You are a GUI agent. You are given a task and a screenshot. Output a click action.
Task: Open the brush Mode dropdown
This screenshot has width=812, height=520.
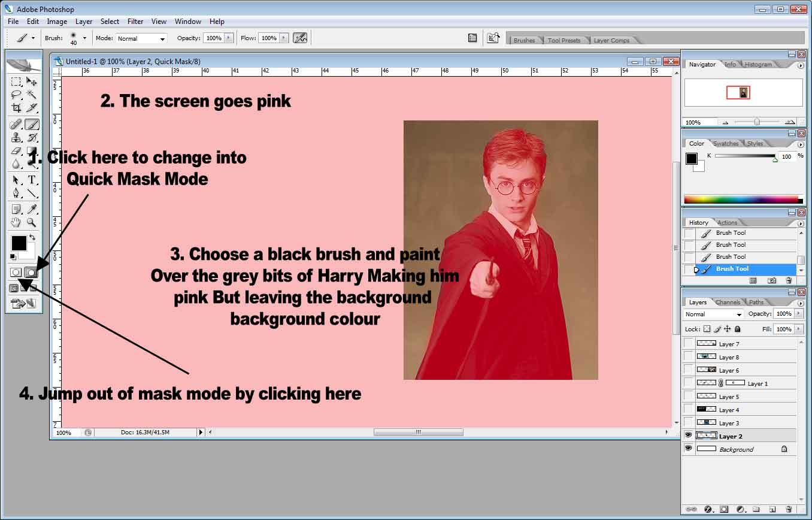141,38
